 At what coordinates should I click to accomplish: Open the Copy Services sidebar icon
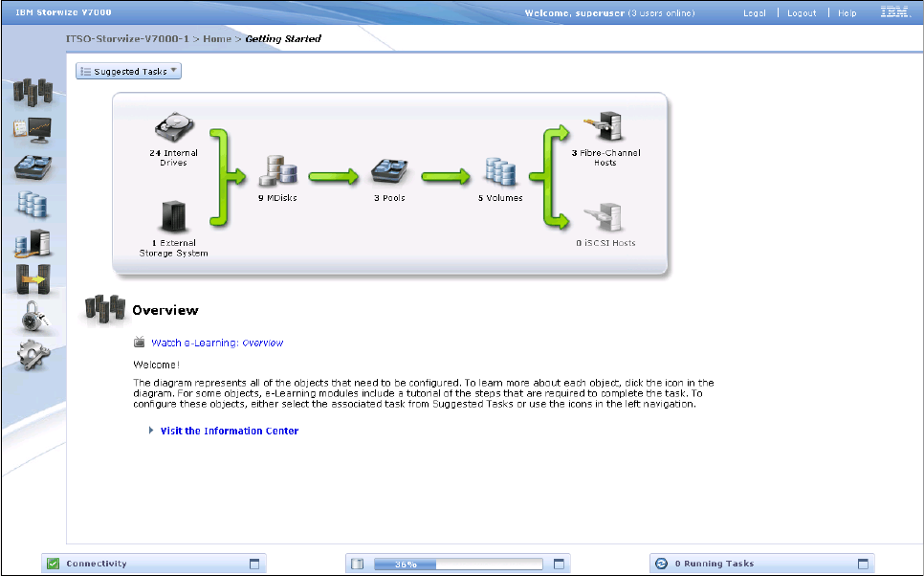tap(32, 278)
